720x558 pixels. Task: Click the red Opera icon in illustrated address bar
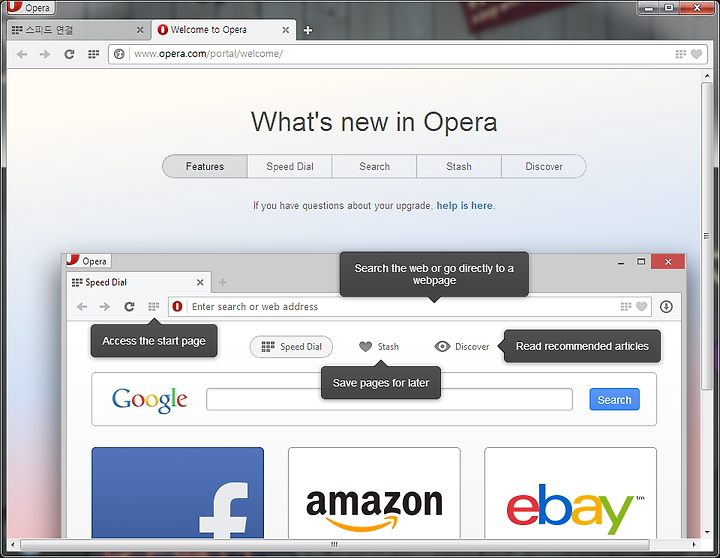177,306
